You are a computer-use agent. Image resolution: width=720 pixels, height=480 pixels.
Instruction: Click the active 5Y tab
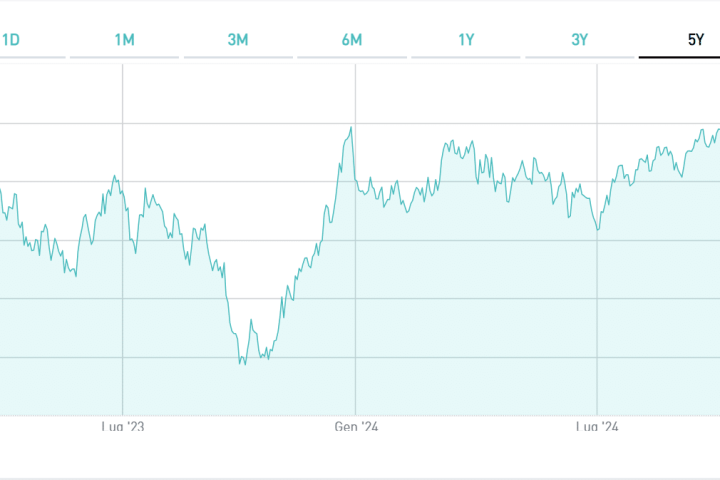(x=695, y=40)
